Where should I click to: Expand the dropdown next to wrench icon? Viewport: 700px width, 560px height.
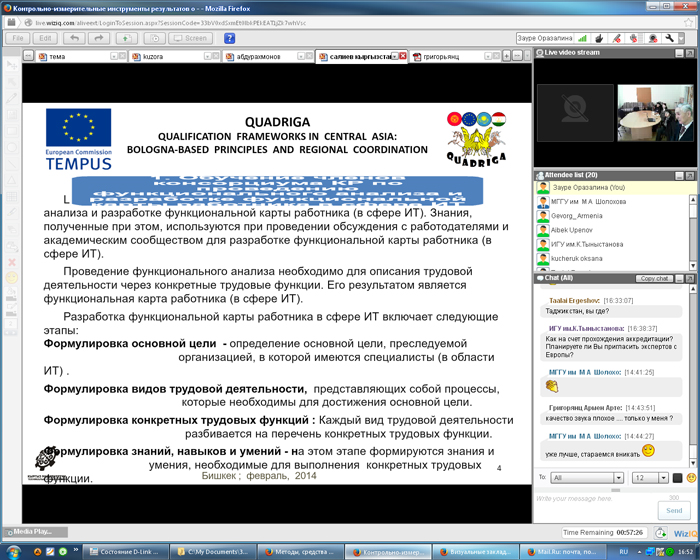pos(681,38)
